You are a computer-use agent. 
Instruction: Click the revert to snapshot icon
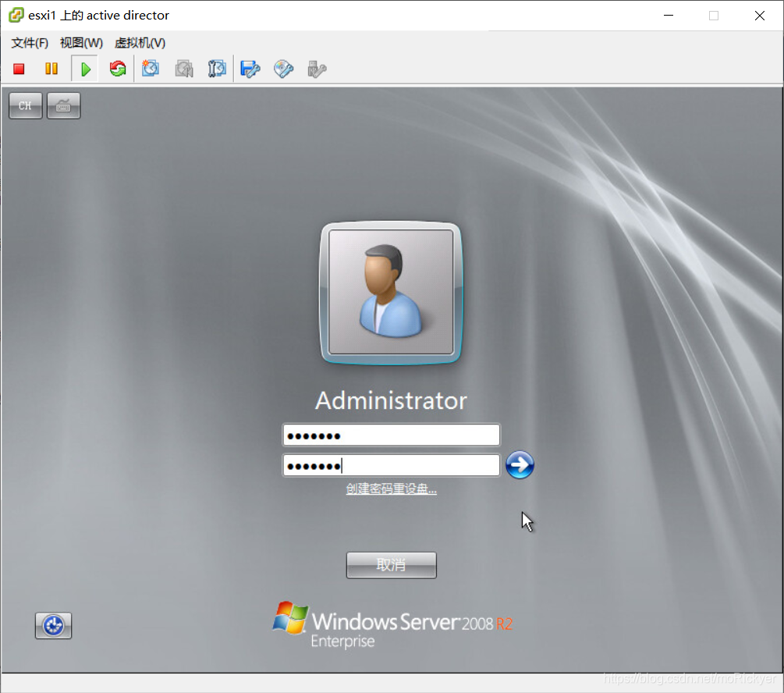[184, 69]
